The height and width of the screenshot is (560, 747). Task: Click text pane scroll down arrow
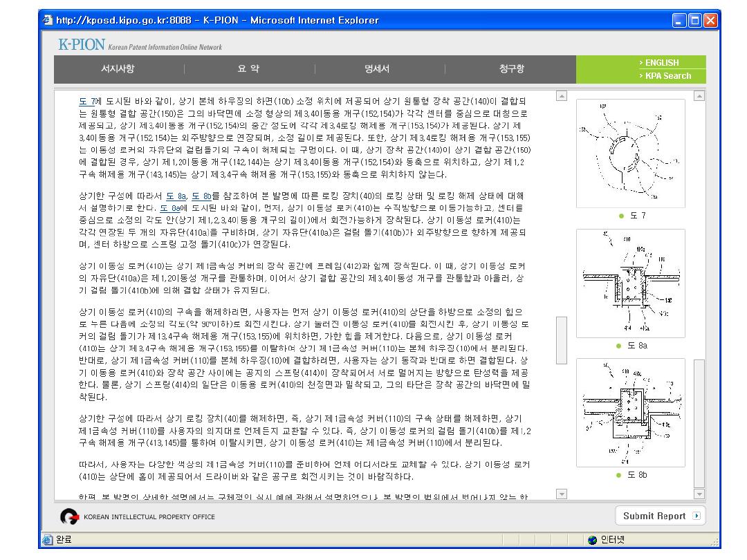(x=562, y=494)
